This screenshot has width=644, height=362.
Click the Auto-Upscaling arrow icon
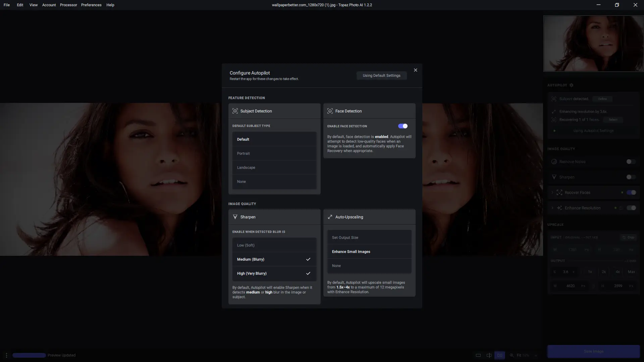pos(330,217)
